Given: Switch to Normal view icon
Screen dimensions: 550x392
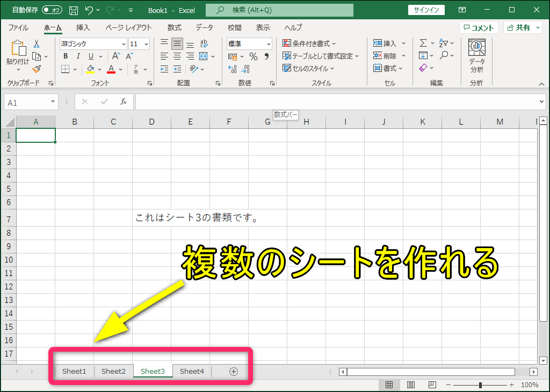Looking at the screenshot, I should tap(389, 384).
